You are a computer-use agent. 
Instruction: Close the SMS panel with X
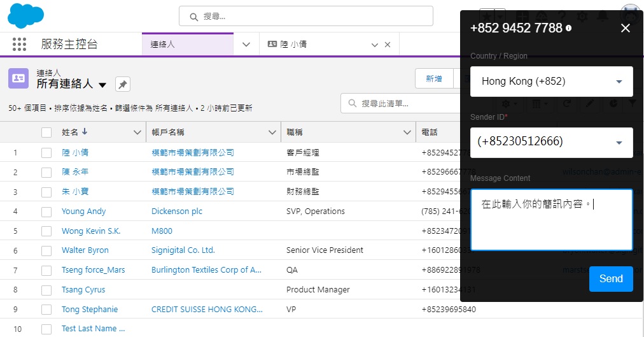click(625, 28)
